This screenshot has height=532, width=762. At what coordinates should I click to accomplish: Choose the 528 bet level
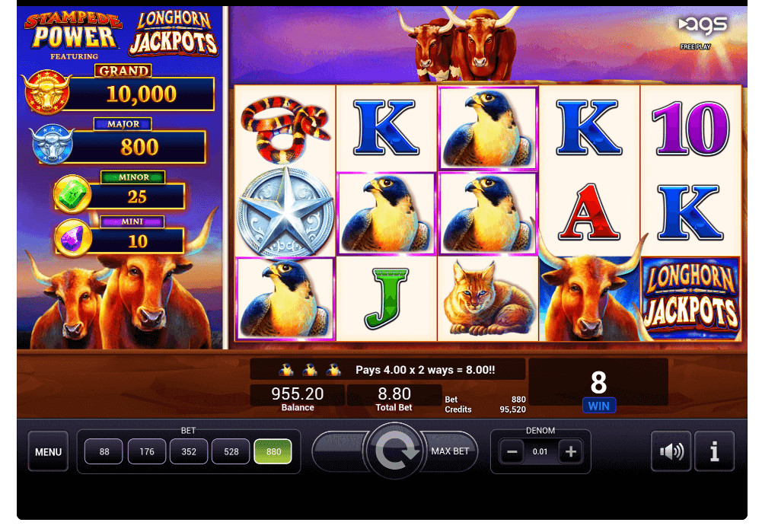tap(231, 451)
